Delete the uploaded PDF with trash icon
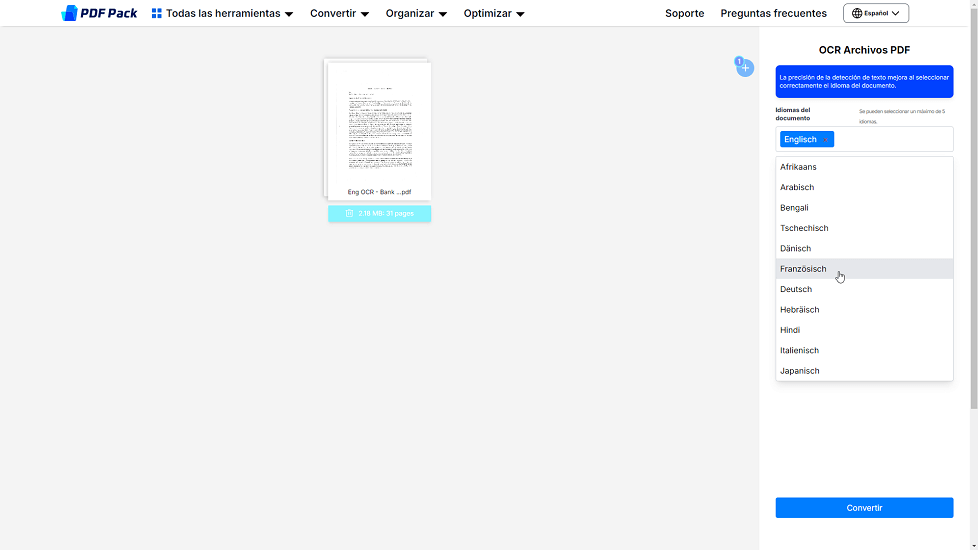The image size is (978, 550). 349,213
